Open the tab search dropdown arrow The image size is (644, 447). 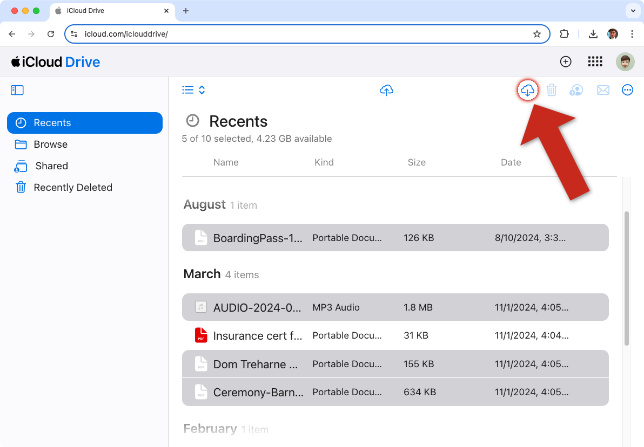[x=633, y=11]
